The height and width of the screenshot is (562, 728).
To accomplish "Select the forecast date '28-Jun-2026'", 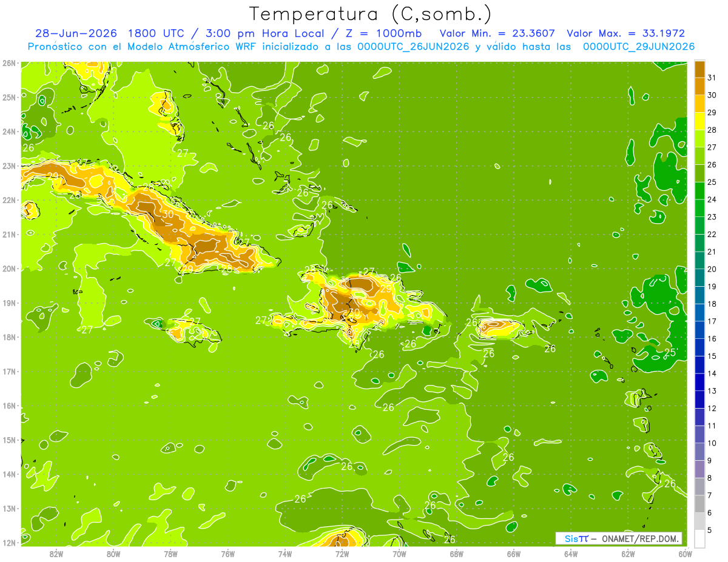I will [x=75, y=33].
